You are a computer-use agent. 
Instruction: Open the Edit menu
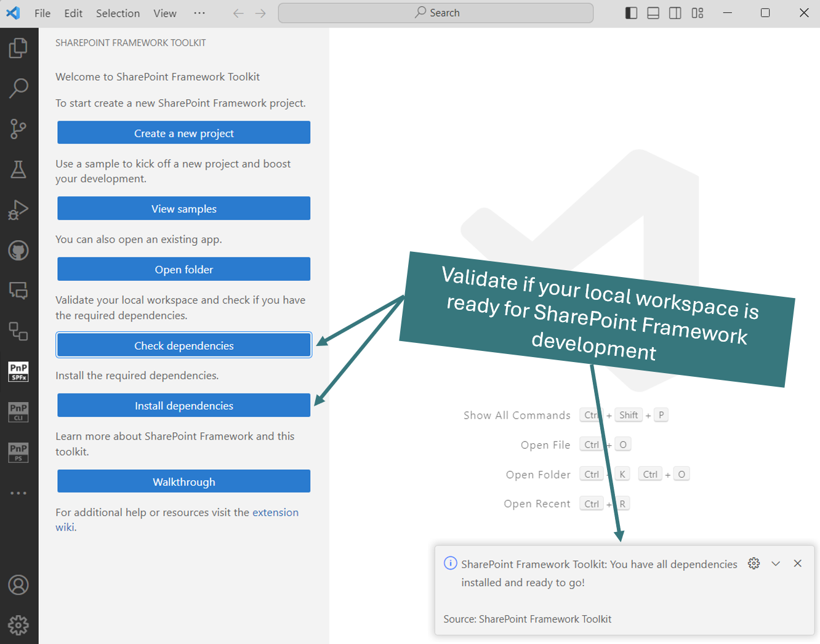73,13
